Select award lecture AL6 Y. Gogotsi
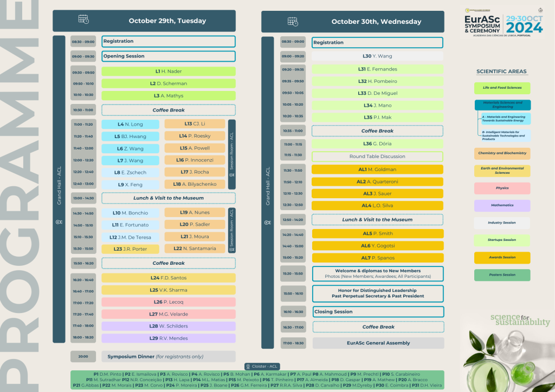 [377, 246]
